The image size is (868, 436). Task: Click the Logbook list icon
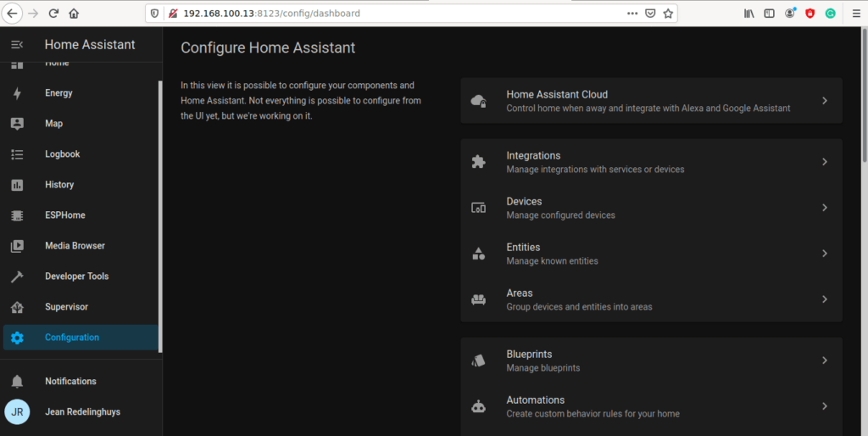tap(17, 154)
